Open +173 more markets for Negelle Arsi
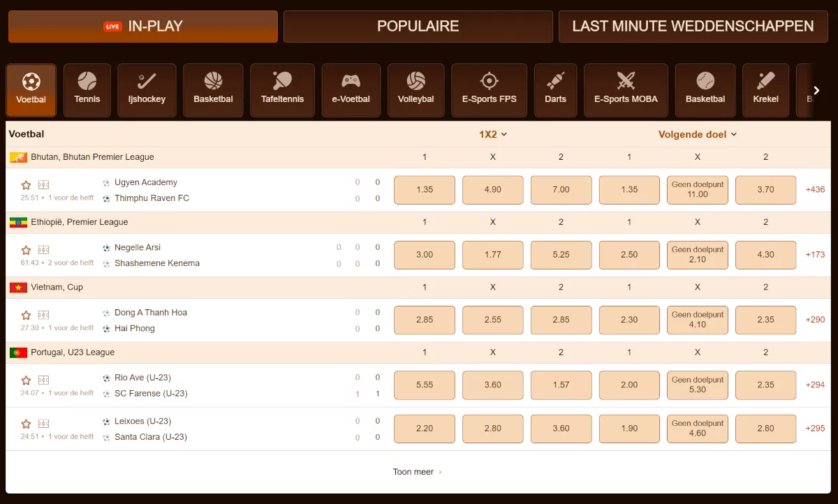This screenshot has width=838, height=504. tap(815, 254)
